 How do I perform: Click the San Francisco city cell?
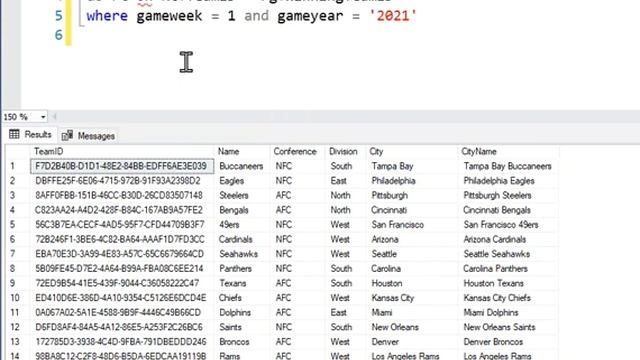pyautogui.click(x=412, y=224)
